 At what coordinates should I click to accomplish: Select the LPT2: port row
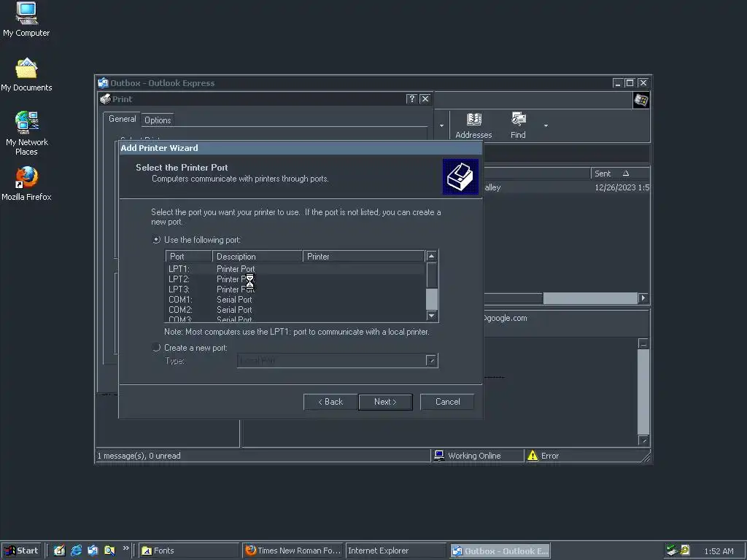[295, 279]
